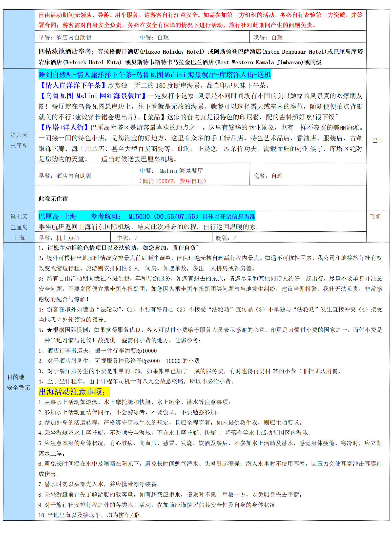392x555 pixels.
Task: Click the 中餐 Malini 海景餐厅 meal cell
Action: (x=171, y=171)
